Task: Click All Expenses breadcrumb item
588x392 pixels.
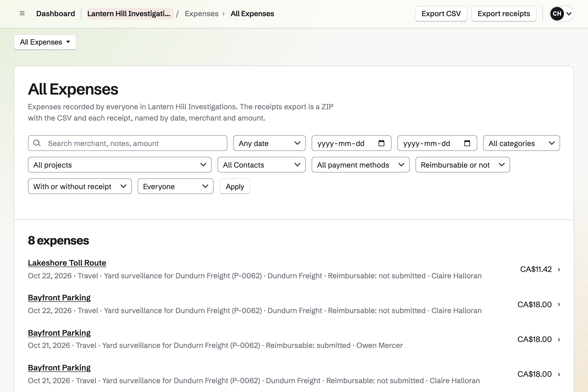Action: [x=252, y=13]
